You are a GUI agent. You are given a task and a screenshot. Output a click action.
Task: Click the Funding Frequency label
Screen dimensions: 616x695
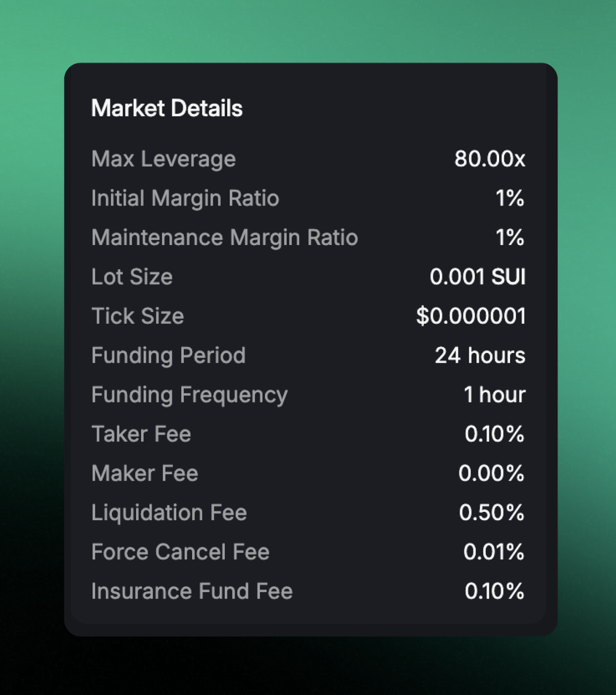pos(189,395)
